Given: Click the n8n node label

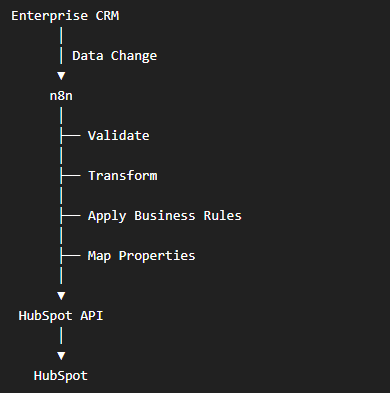Looking at the screenshot, I should point(61,96).
